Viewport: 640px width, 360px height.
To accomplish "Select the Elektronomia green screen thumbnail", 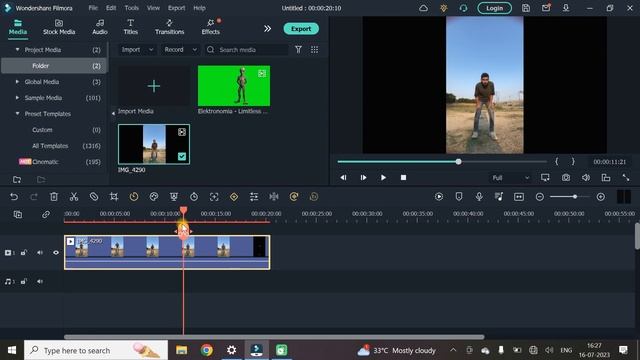I will (234, 86).
